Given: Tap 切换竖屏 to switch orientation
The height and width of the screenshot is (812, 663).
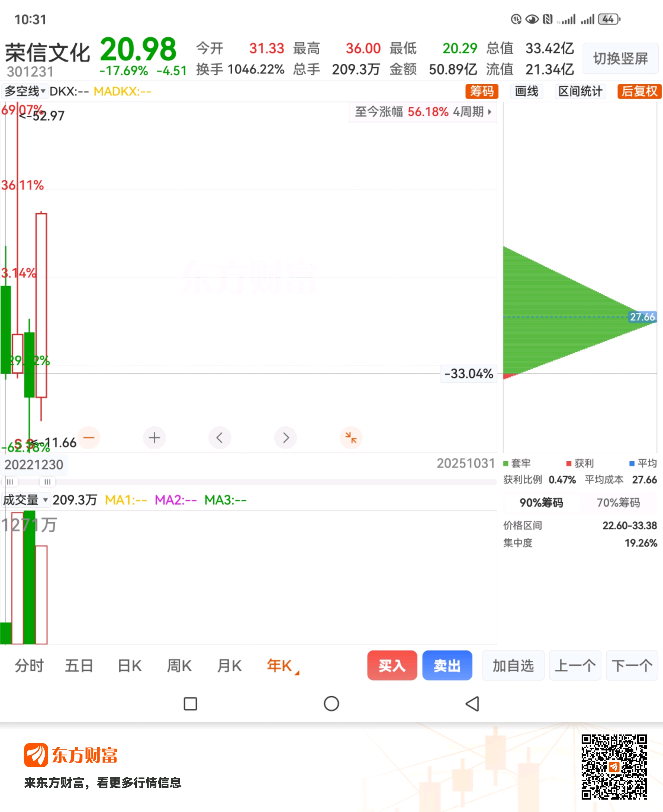Looking at the screenshot, I should pos(620,58).
